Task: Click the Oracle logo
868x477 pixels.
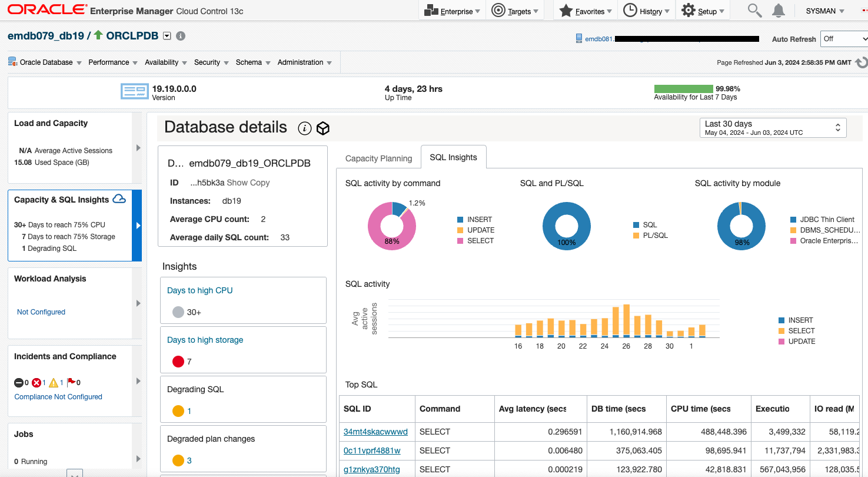Action: point(47,10)
